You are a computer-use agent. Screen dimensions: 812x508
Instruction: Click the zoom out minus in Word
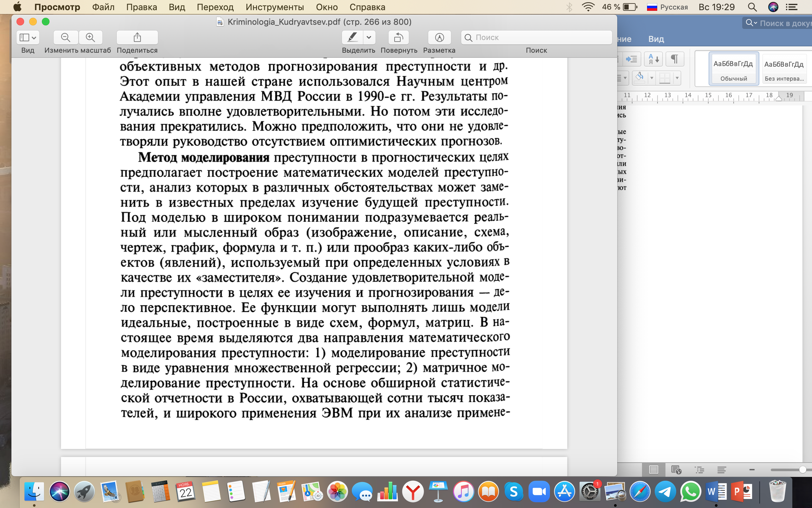coord(752,470)
